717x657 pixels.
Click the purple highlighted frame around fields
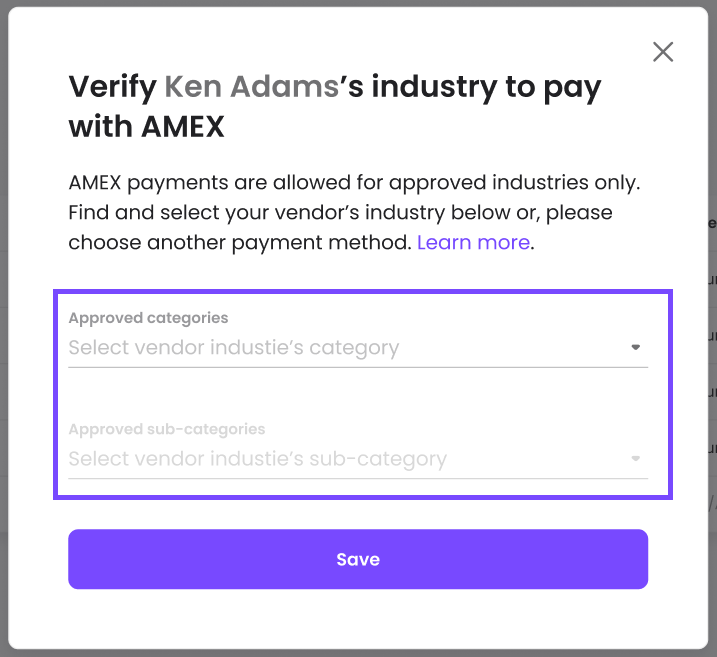(x=363, y=292)
